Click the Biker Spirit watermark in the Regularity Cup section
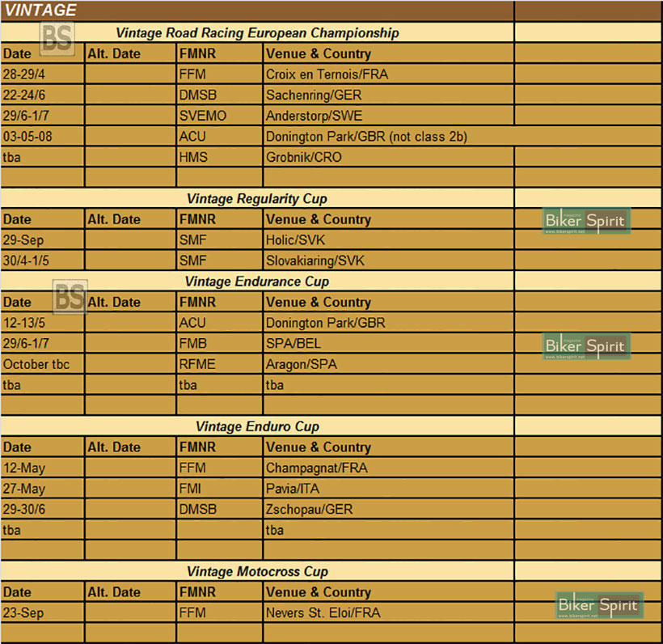The image size is (663, 644). [585, 221]
